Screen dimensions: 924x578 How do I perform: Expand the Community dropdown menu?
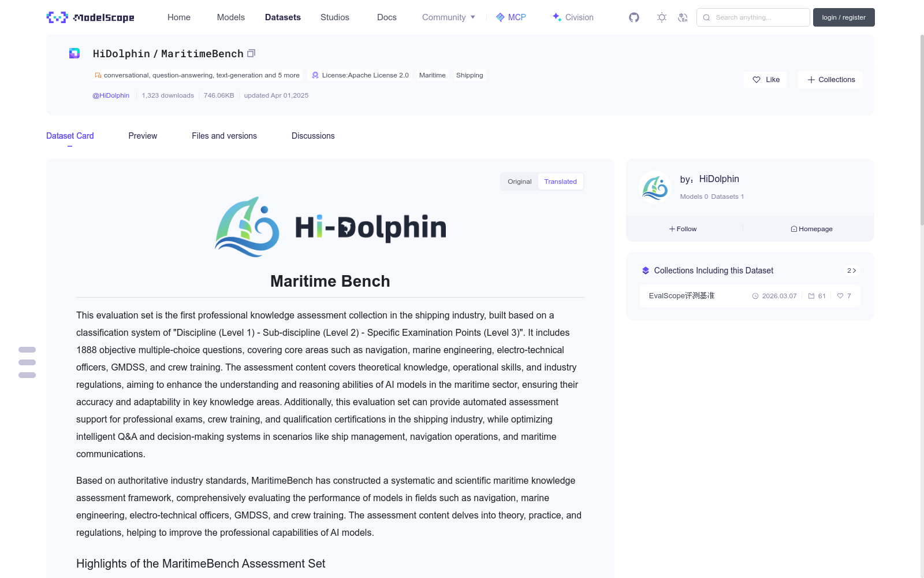(x=449, y=17)
